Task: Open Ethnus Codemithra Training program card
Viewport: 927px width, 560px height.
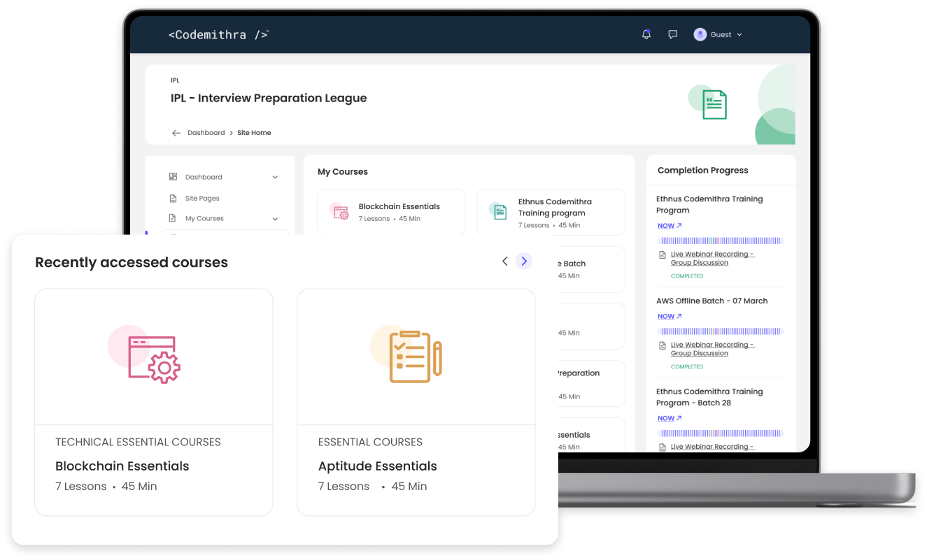Action: point(551,212)
